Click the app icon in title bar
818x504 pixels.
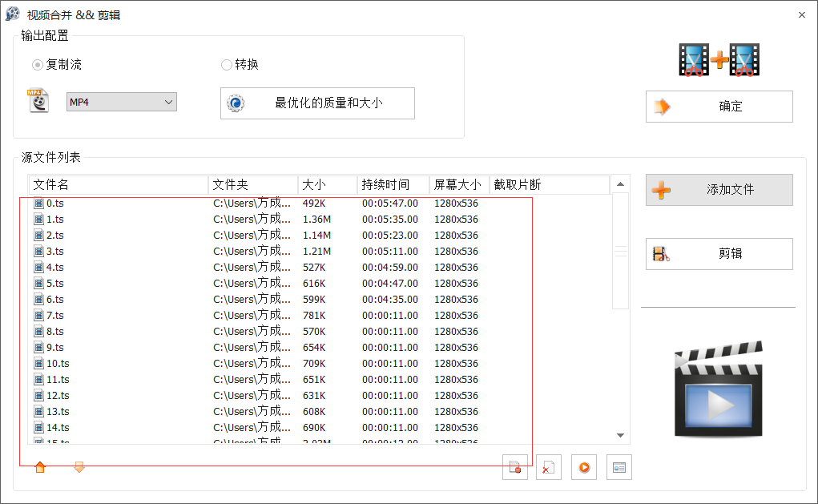(x=13, y=14)
